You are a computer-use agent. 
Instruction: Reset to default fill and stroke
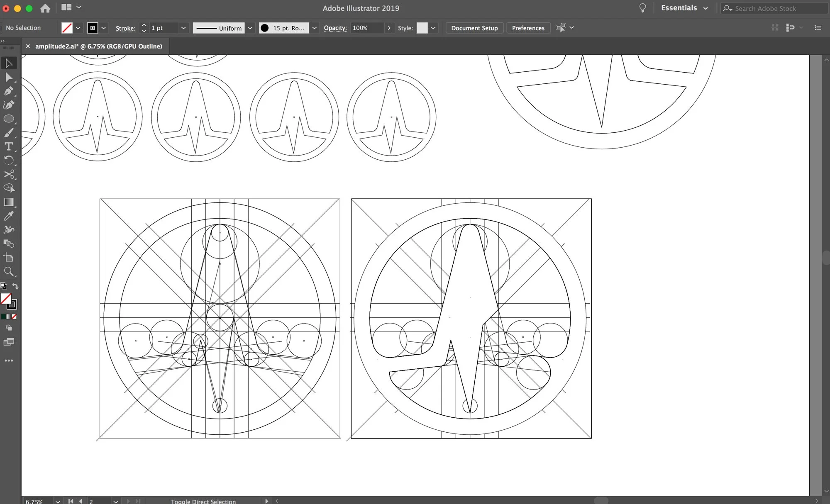pyautogui.click(x=4, y=286)
